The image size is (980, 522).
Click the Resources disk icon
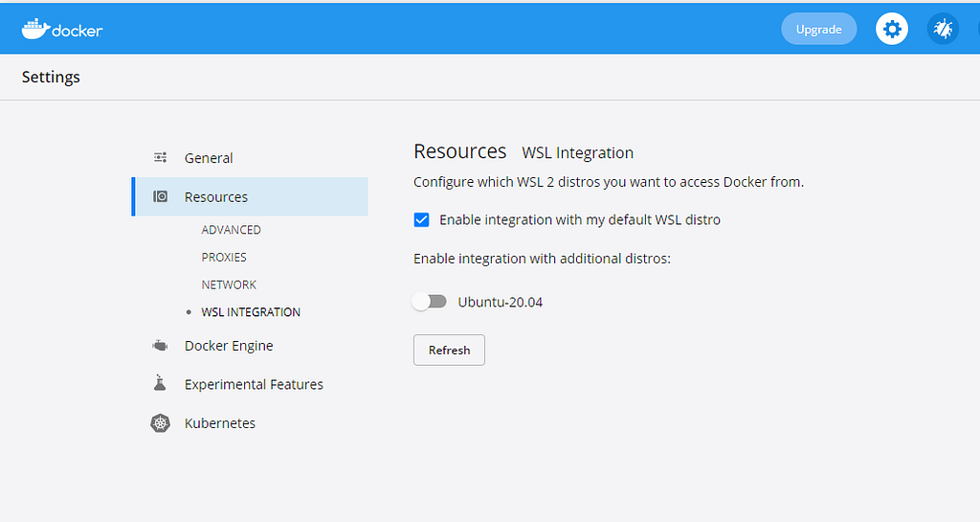(161, 196)
